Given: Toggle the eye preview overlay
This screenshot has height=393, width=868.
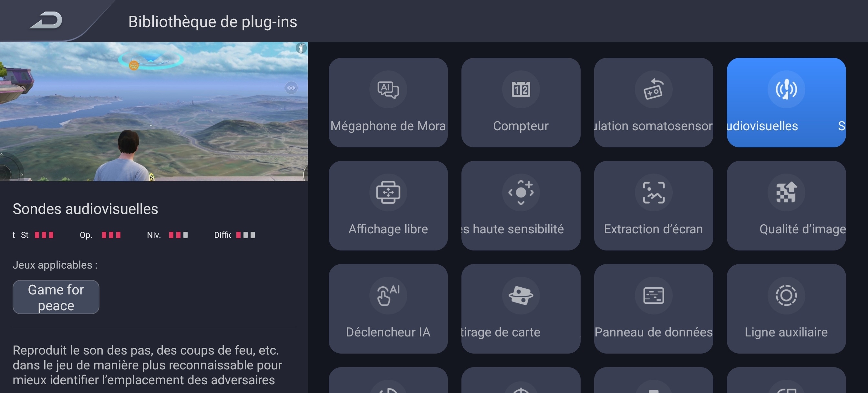Looking at the screenshot, I should click(291, 88).
